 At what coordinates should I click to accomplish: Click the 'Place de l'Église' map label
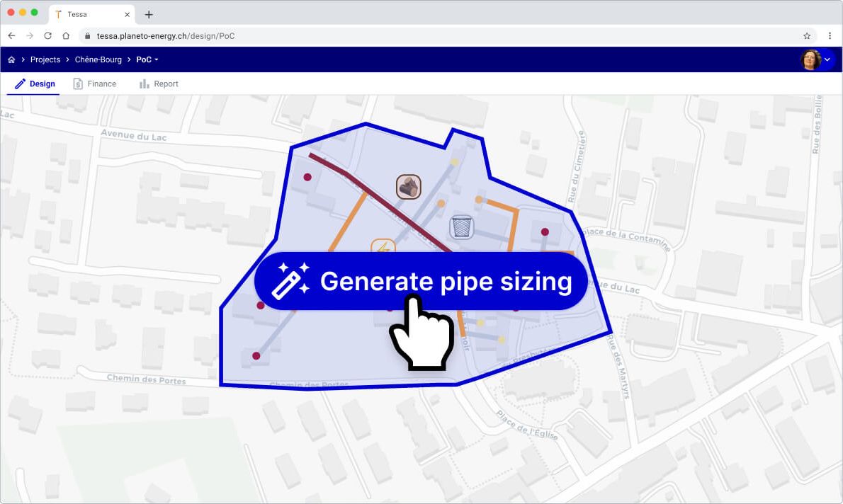[528, 425]
